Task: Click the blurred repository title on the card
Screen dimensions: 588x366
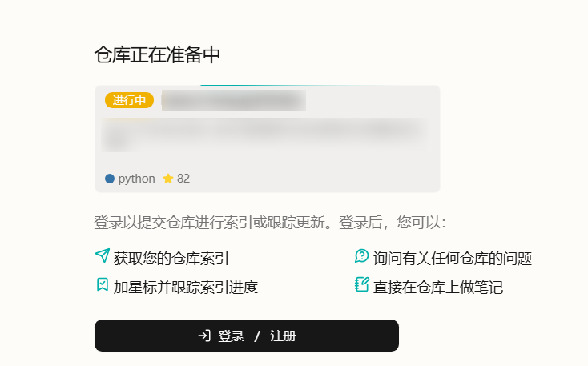Action: tap(234, 100)
